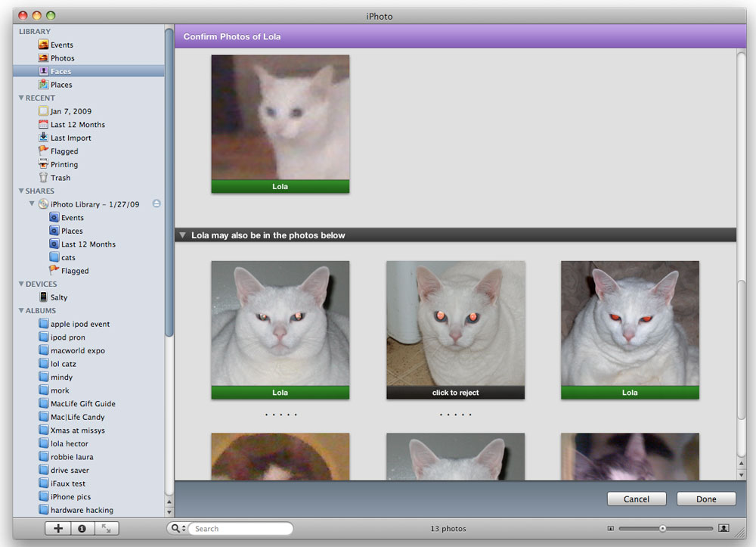Collapse the RECENT section in sidebar
The image size is (756, 547).
coord(21,98)
